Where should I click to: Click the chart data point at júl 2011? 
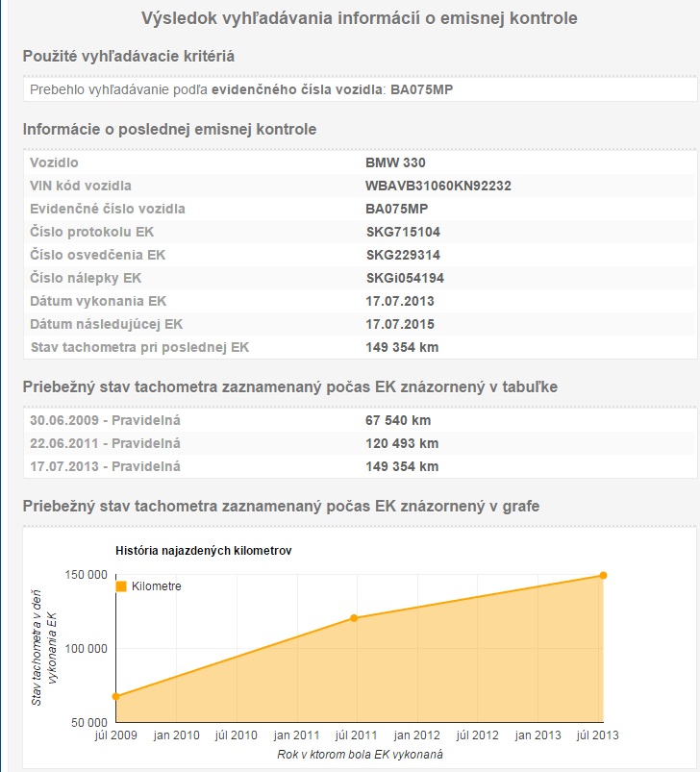pyautogui.click(x=354, y=618)
